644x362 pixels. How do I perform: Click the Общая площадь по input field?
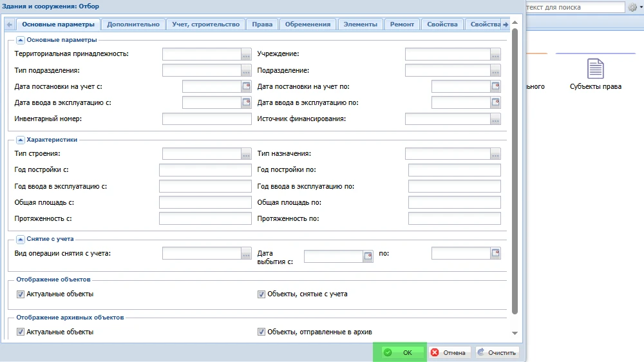pyautogui.click(x=454, y=202)
